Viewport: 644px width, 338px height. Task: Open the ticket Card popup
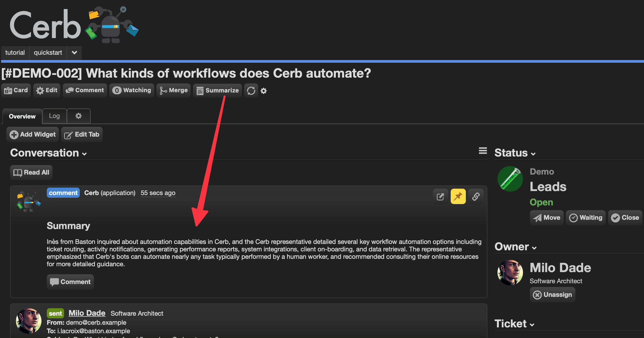(16, 90)
